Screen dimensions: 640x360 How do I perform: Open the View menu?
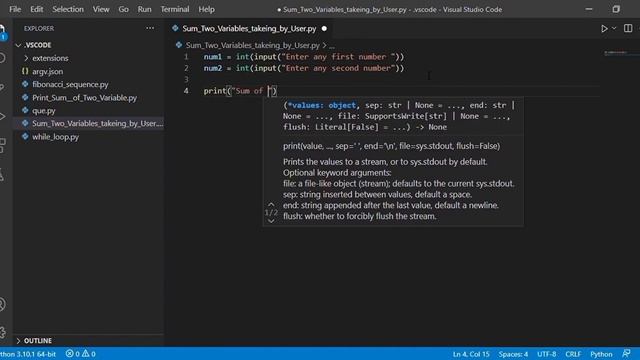[x=101, y=9]
